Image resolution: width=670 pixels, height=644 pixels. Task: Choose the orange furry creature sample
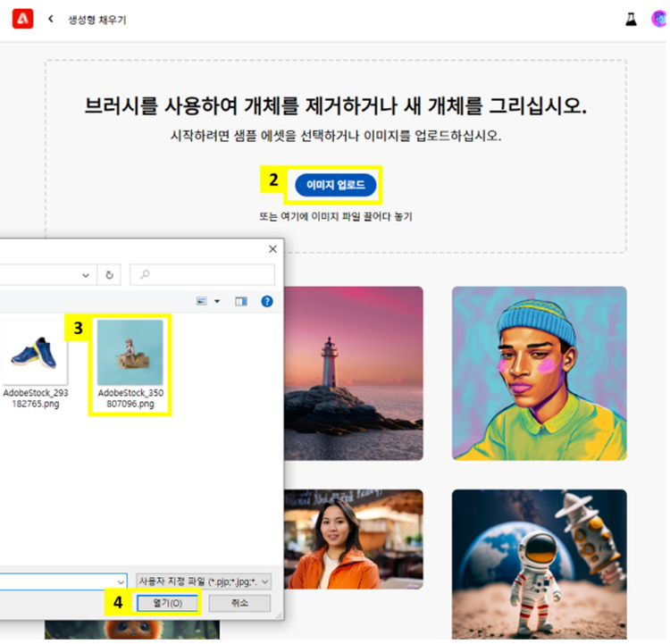132,630
